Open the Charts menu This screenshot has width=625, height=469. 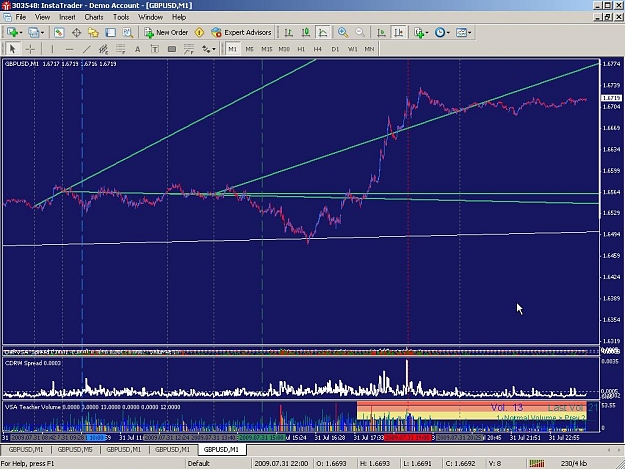tap(94, 17)
